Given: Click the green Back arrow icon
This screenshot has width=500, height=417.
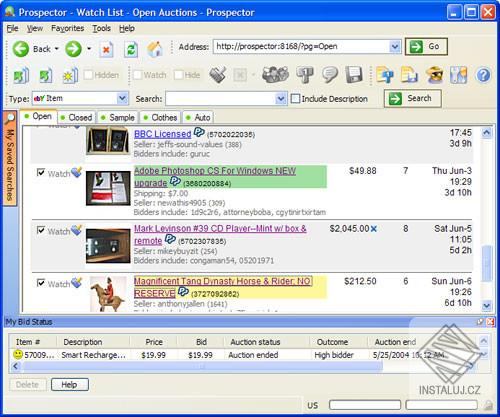Looking at the screenshot, I should [21, 49].
